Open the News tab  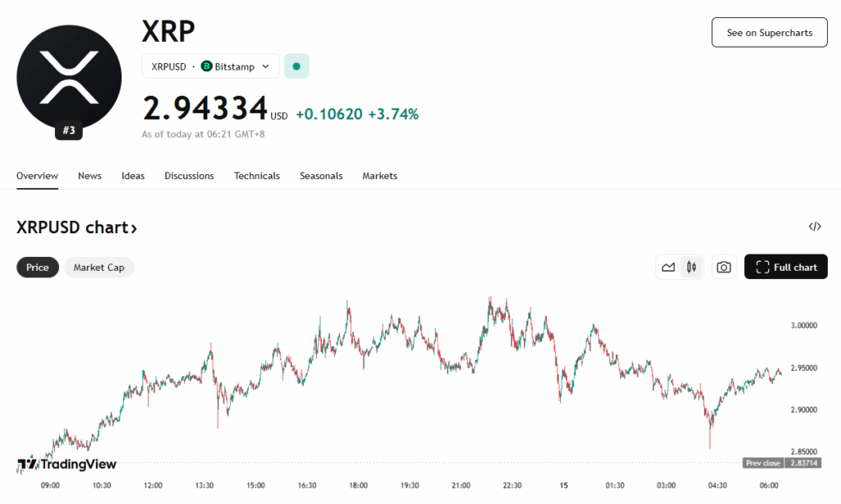click(90, 176)
